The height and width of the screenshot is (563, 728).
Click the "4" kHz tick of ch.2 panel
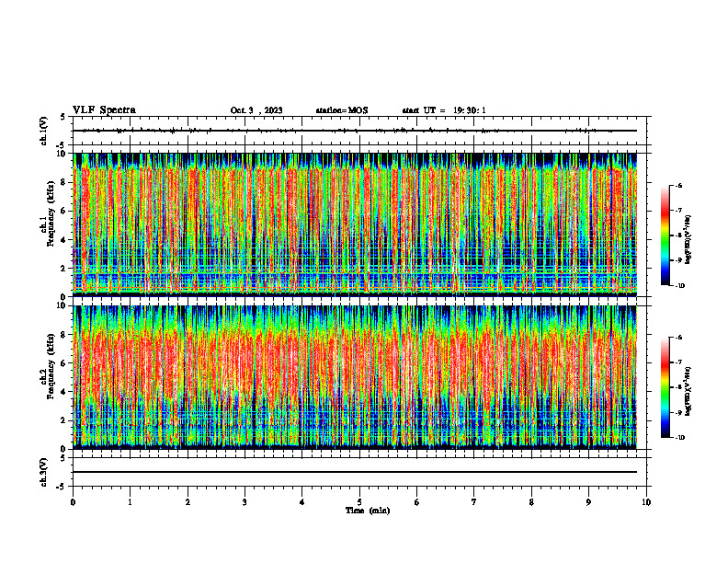(63, 392)
